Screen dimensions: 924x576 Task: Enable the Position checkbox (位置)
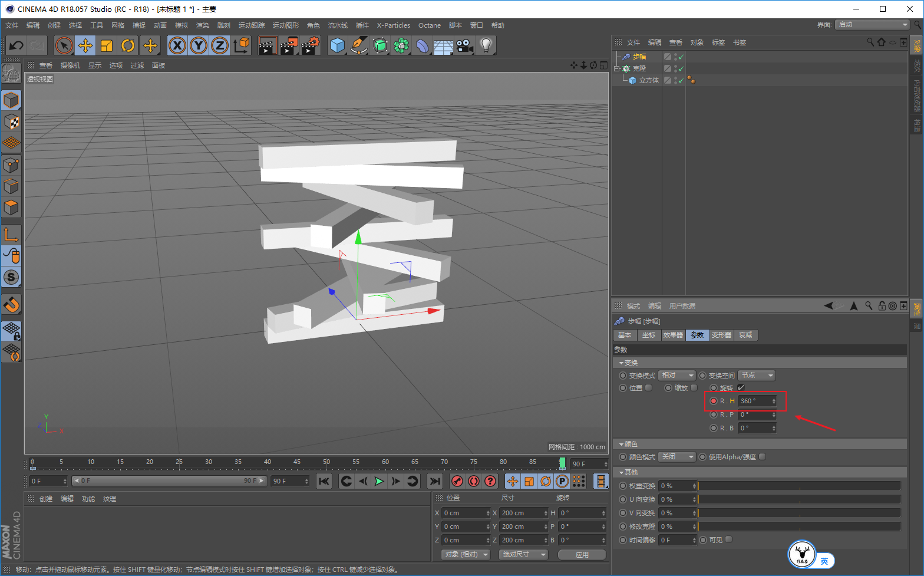[x=649, y=387]
